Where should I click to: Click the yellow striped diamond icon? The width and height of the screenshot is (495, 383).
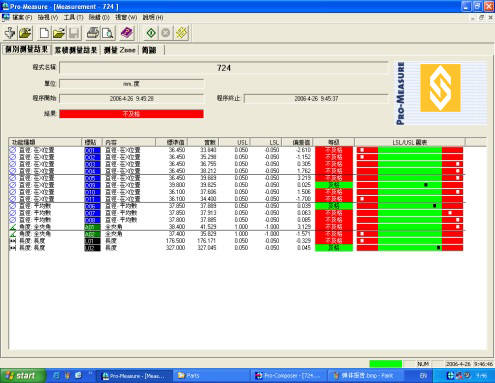181,33
